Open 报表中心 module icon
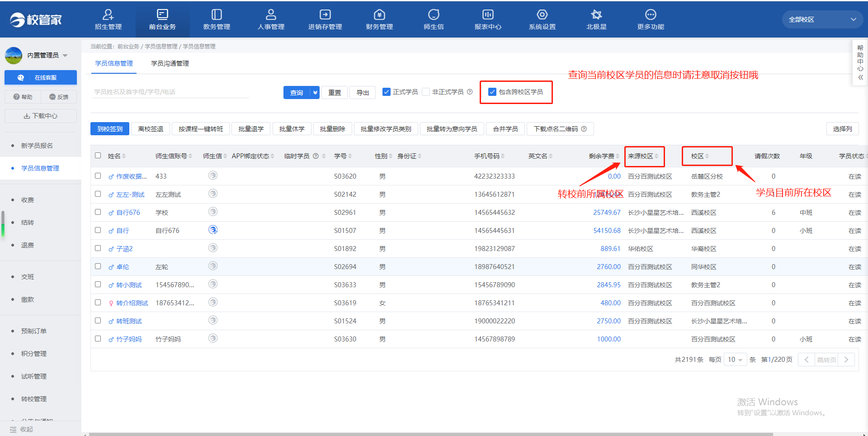The image size is (868, 436). coord(488,14)
